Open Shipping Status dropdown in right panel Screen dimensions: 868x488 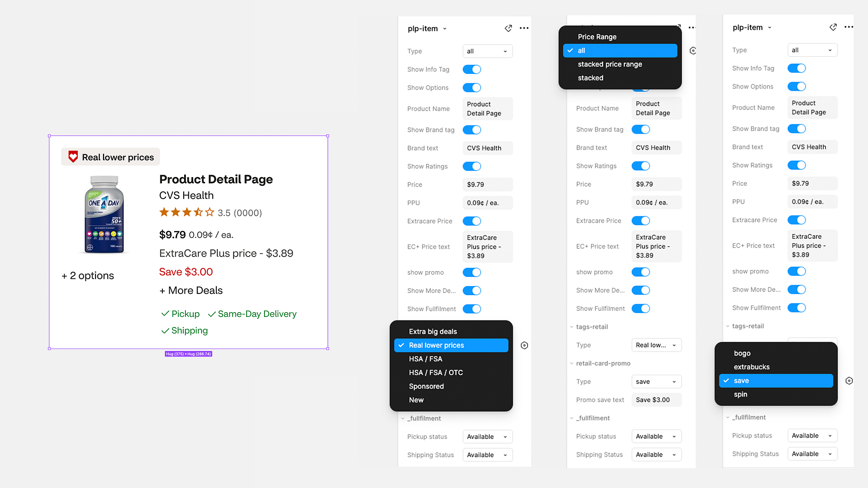812,454
